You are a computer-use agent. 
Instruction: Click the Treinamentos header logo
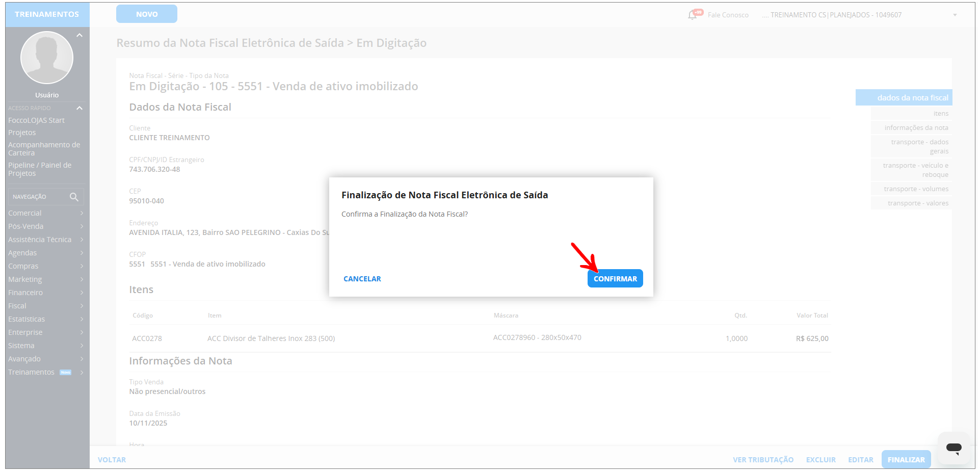(x=47, y=14)
